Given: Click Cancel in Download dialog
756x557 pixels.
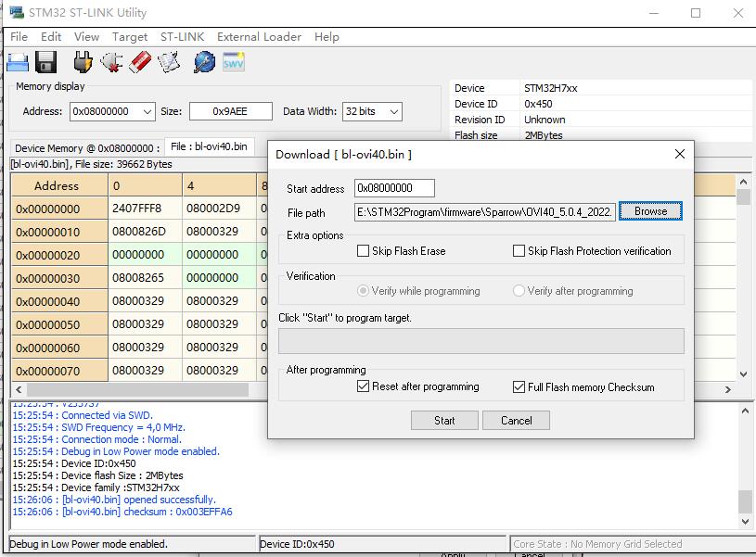Looking at the screenshot, I should coord(516,420).
